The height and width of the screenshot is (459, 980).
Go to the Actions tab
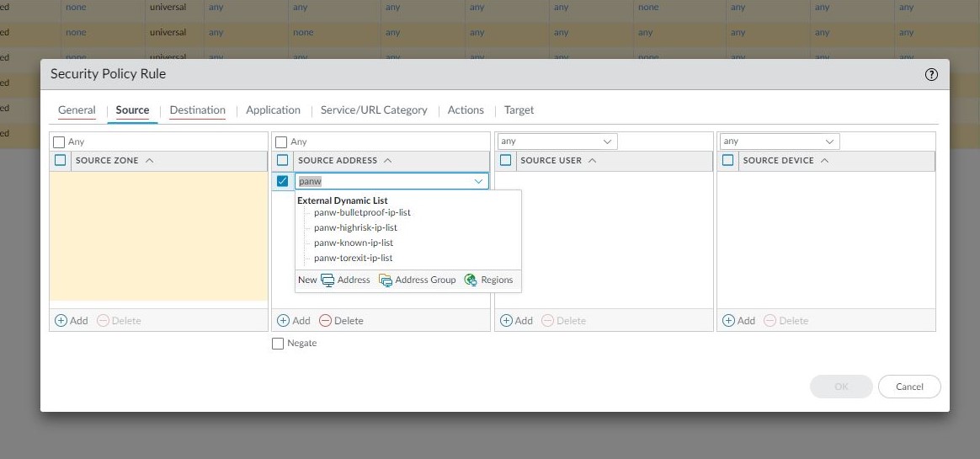point(466,110)
